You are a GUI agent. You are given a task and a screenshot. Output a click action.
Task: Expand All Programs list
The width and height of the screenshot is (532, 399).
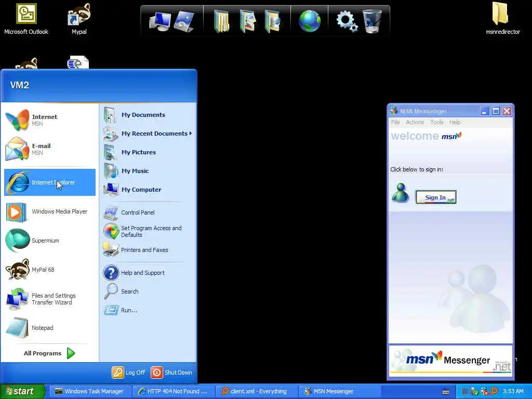[x=49, y=353]
